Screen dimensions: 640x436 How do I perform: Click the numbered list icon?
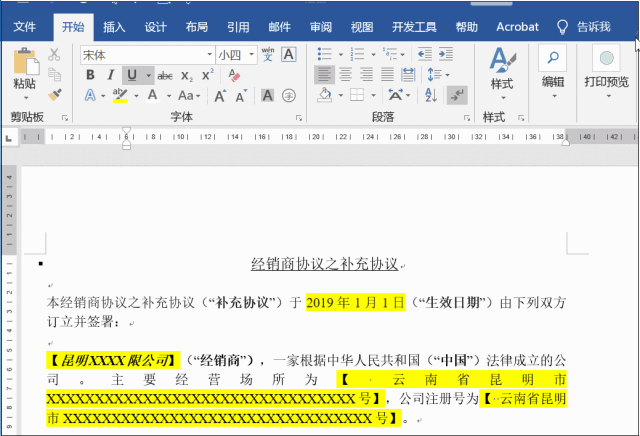pos(357,54)
